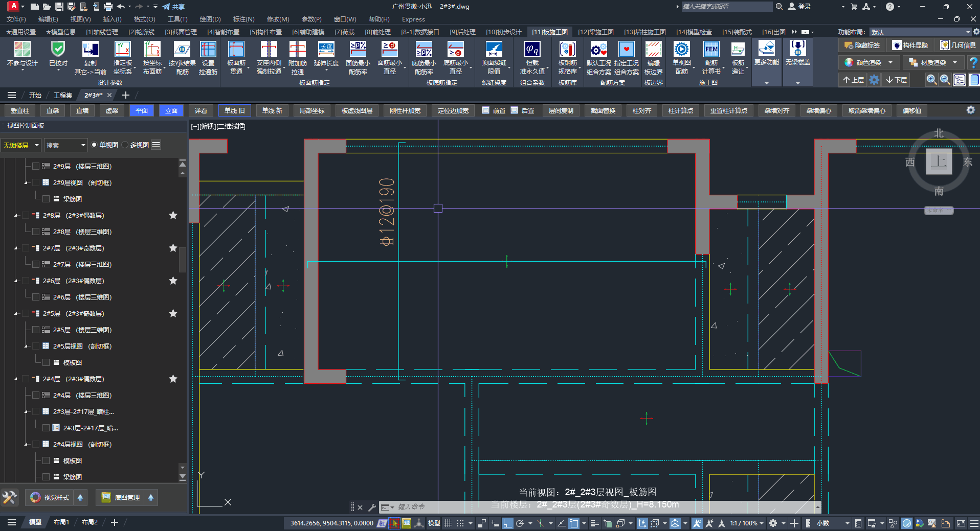Open the 文件(F) menu
The width and height of the screenshot is (980, 531).
[x=16, y=19]
